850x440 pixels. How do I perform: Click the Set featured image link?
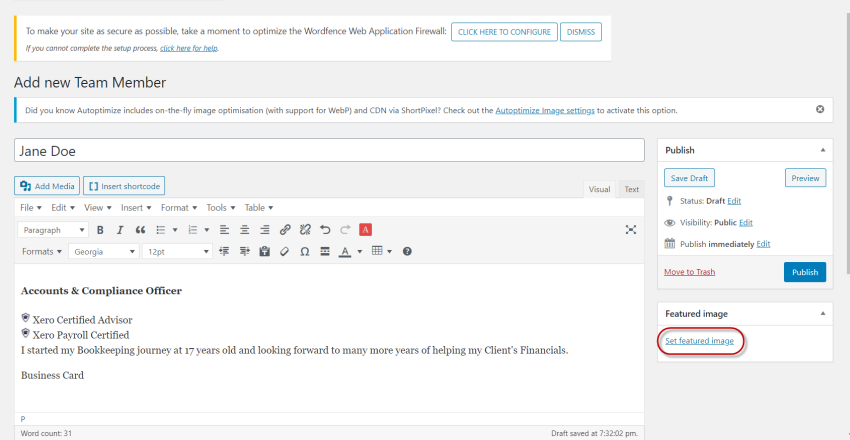point(699,341)
